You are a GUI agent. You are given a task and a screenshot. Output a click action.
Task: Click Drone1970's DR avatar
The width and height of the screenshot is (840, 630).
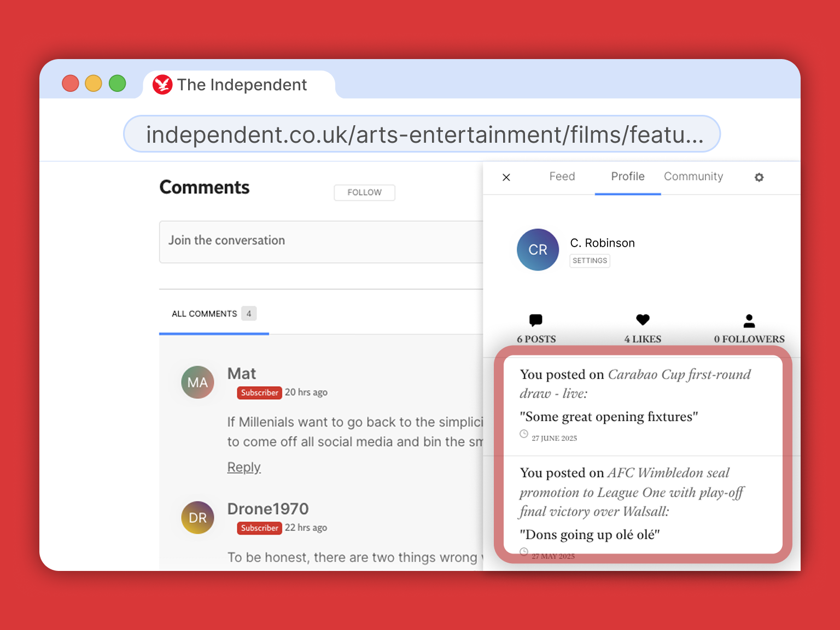197,517
